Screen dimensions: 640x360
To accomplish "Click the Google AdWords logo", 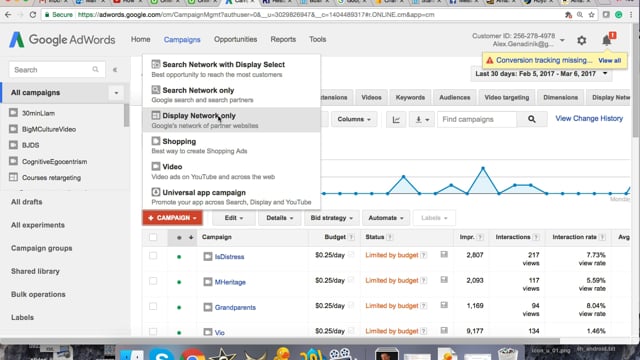I will (62, 40).
